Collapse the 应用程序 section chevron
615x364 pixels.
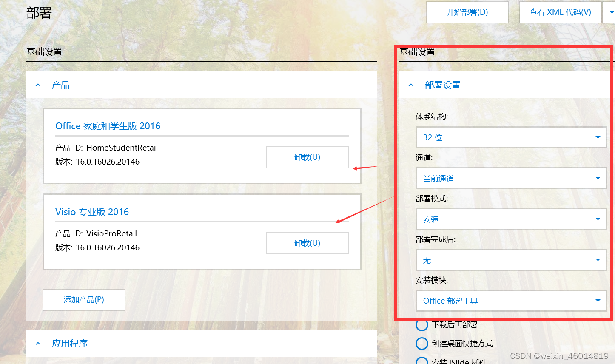click(38, 343)
